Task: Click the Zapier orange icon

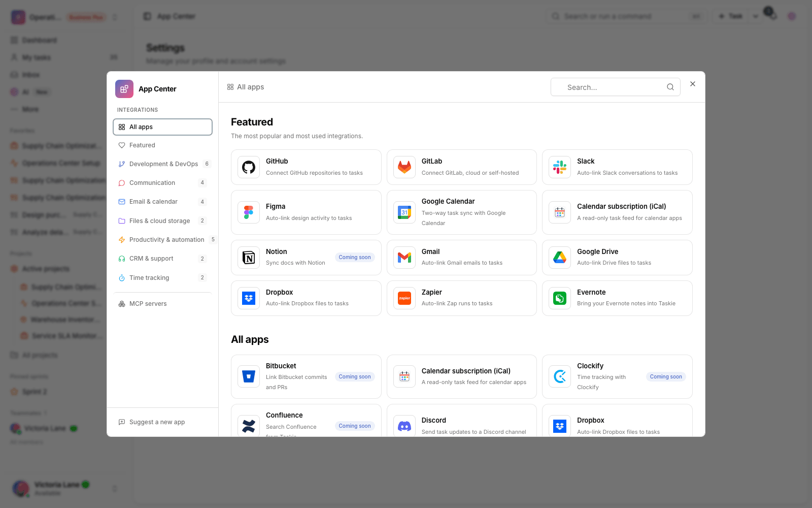Action: click(x=404, y=298)
